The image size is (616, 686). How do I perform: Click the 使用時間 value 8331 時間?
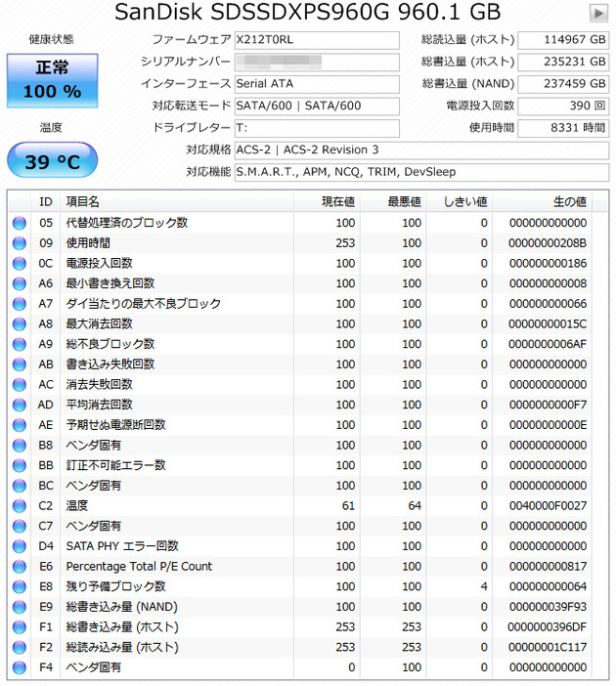(563, 128)
